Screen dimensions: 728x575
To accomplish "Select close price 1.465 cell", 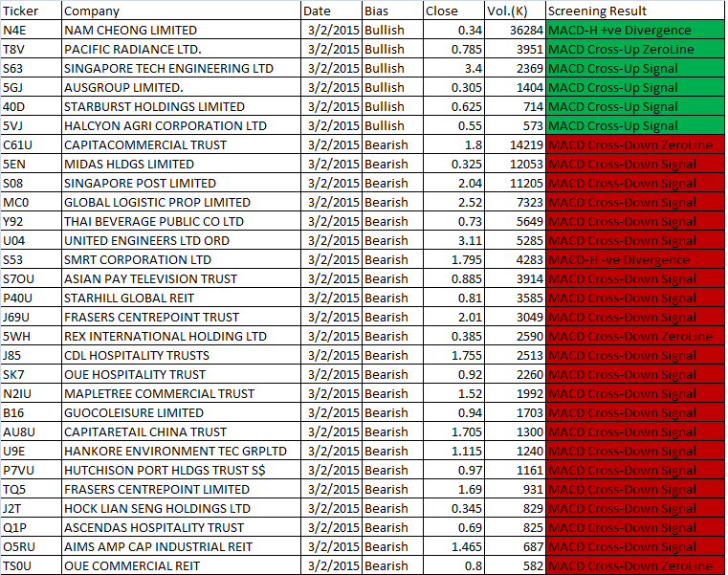I will 453,546.
